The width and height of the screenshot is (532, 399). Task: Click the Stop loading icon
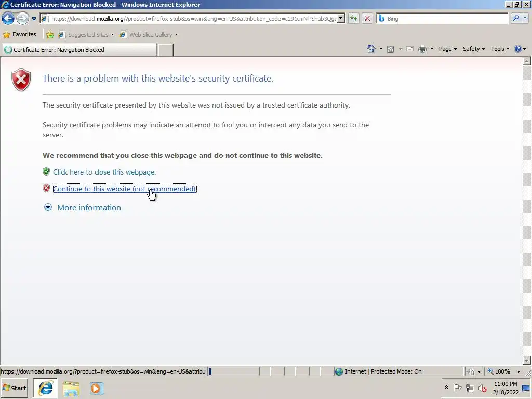(367, 18)
